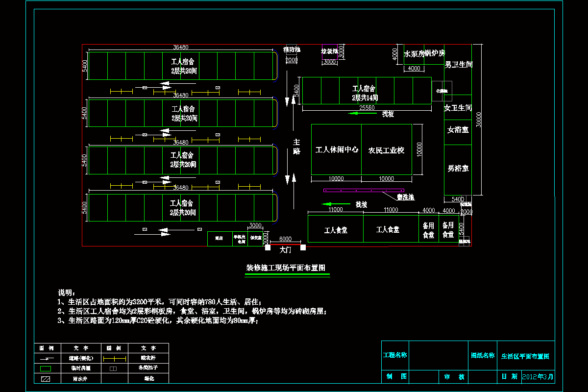
Task: Click the 保安室 room label
Action: 255,239
